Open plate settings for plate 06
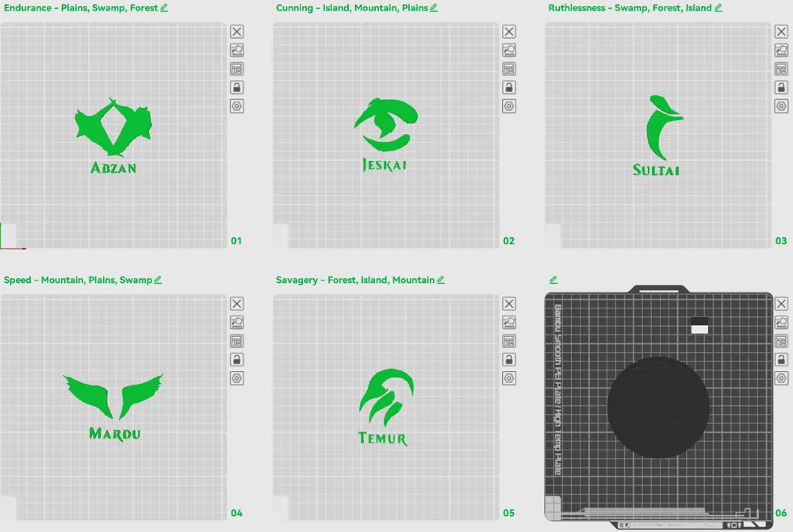 781,378
